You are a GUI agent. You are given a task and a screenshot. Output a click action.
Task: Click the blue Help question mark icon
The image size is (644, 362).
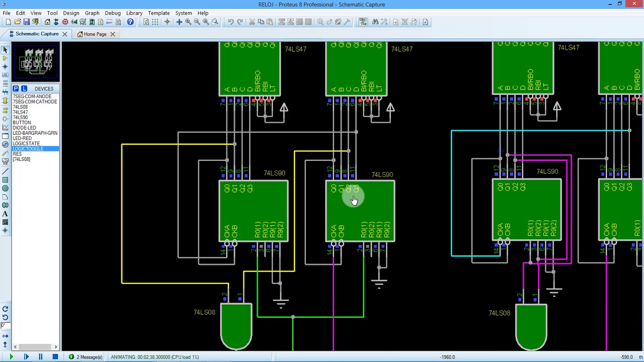[x=130, y=22]
